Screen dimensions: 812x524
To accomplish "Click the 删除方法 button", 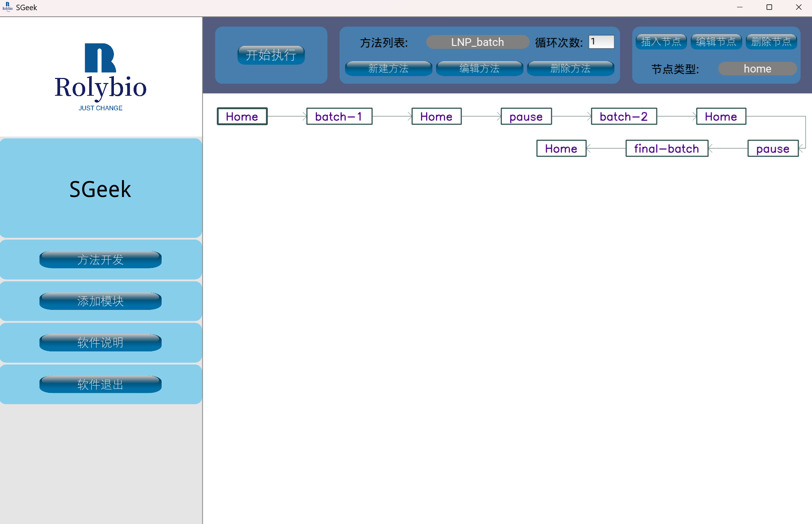I will pos(570,68).
